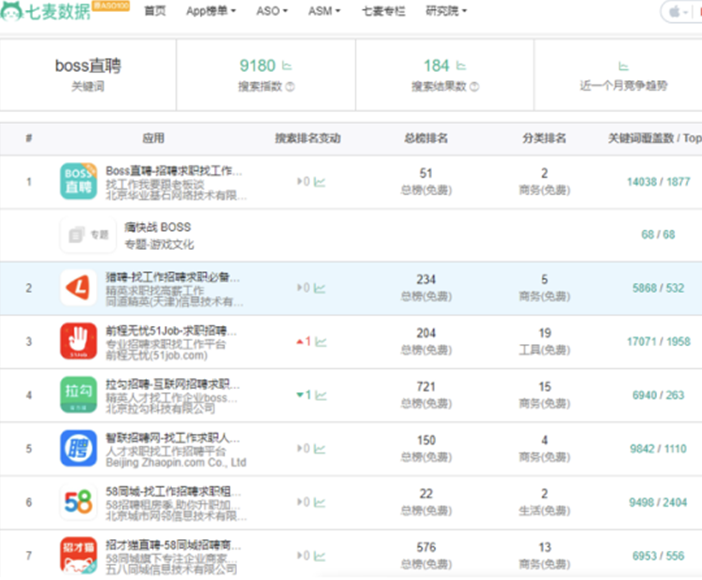This screenshot has width=702, height=580.
Task: Open rank trend chart icon for 58同城 row
Action: click(319, 503)
